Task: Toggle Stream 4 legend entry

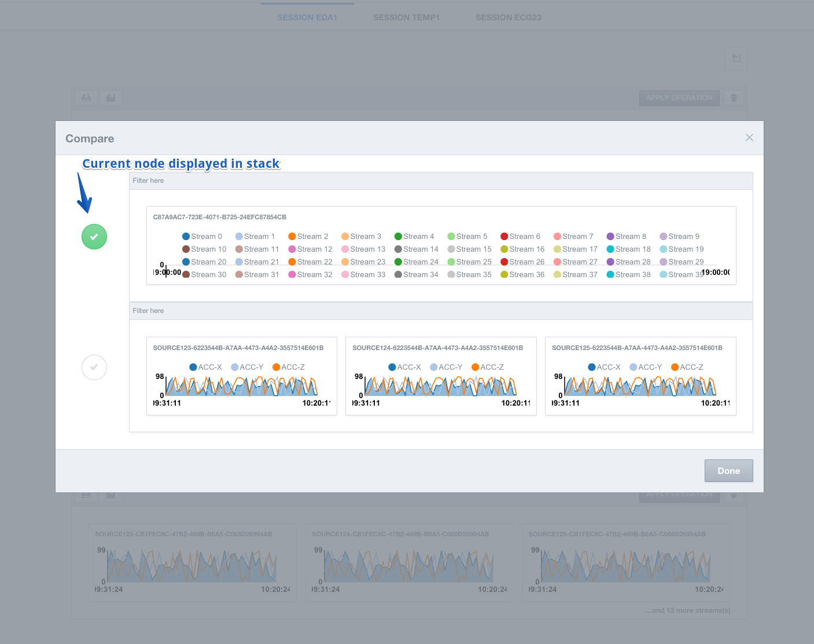Action: 414,236
